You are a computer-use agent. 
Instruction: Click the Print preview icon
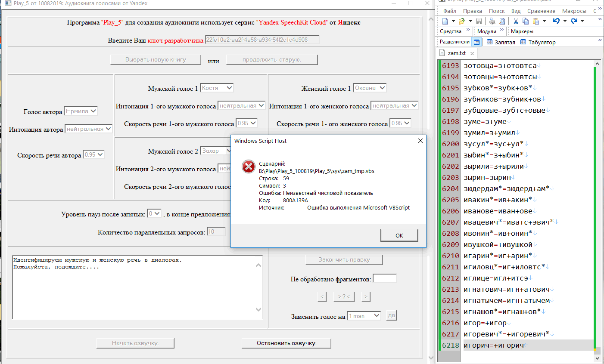502,21
